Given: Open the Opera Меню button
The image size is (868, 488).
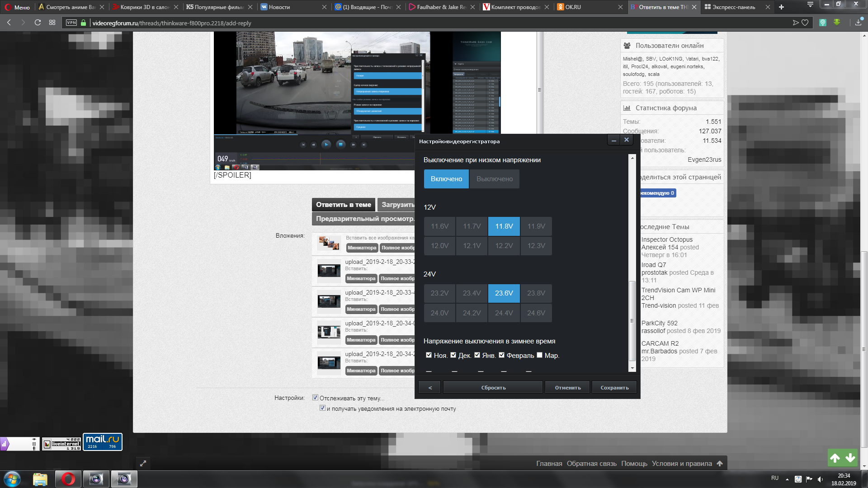Looking at the screenshot, I should pyautogui.click(x=17, y=7).
